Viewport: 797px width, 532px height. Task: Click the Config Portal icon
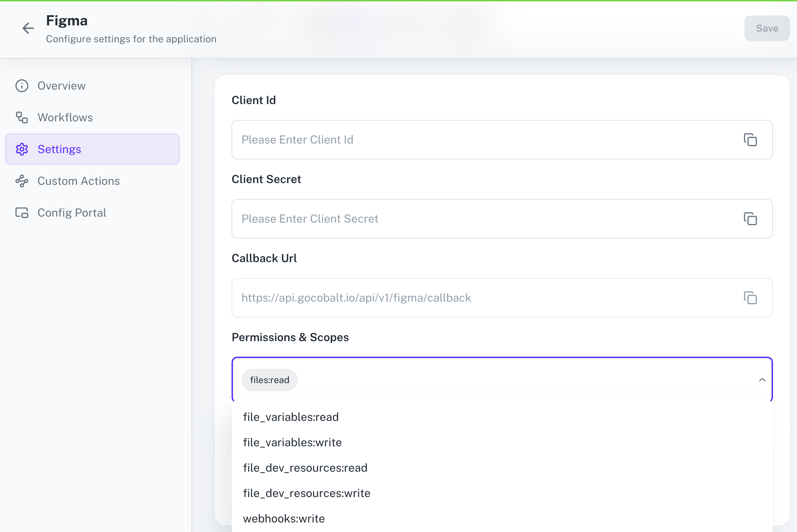click(x=22, y=212)
